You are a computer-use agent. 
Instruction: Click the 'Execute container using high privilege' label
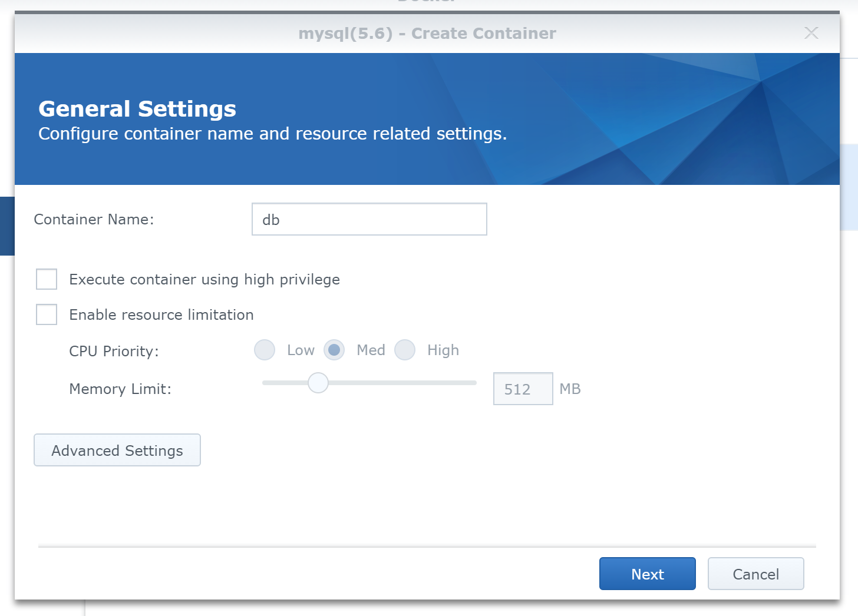pyautogui.click(x=204, y=280)
